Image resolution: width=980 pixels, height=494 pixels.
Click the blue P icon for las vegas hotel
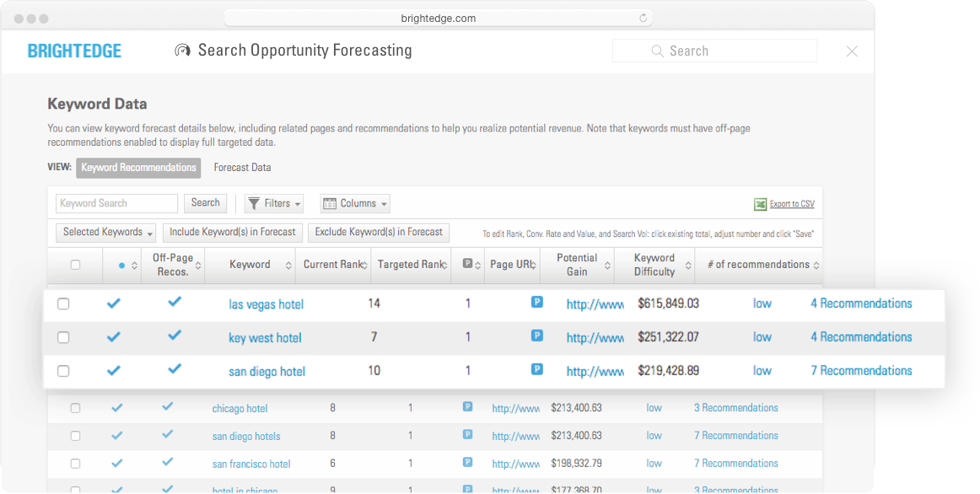coord(536,302)
